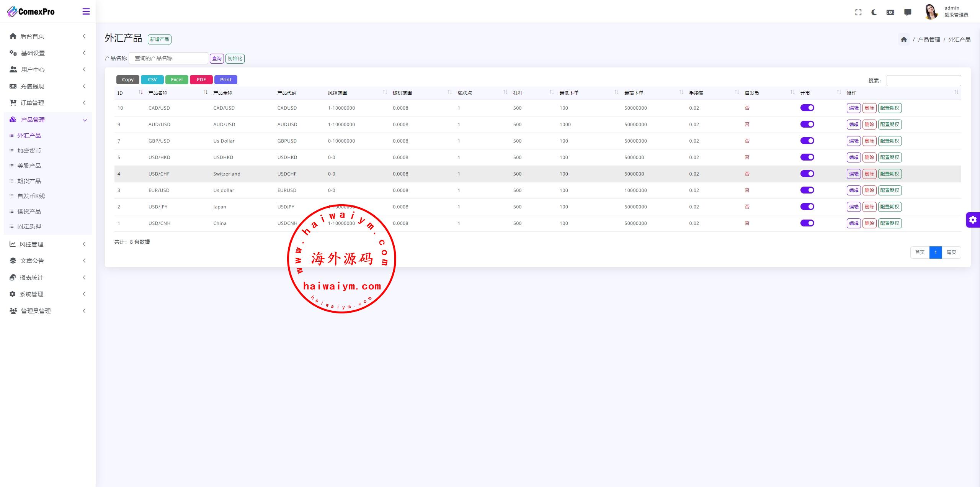The width and height of the screenshot is (980, 487).
Task: Toggle market open switch for USD/CNH
Action: tap(807, 223)
